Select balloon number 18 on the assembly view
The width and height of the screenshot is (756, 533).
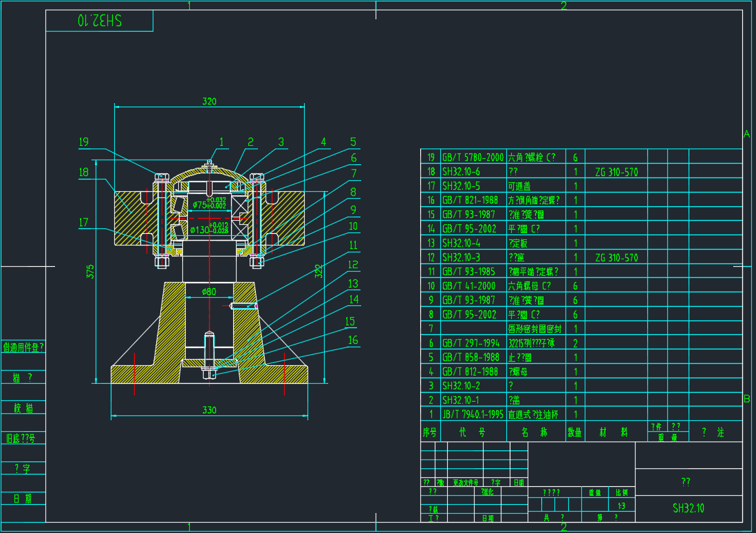pyautogui.click(x=84, y=172)
